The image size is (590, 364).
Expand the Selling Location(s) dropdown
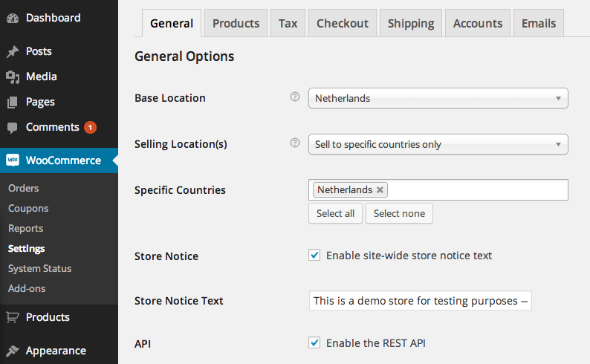click(x=438, y=144)
